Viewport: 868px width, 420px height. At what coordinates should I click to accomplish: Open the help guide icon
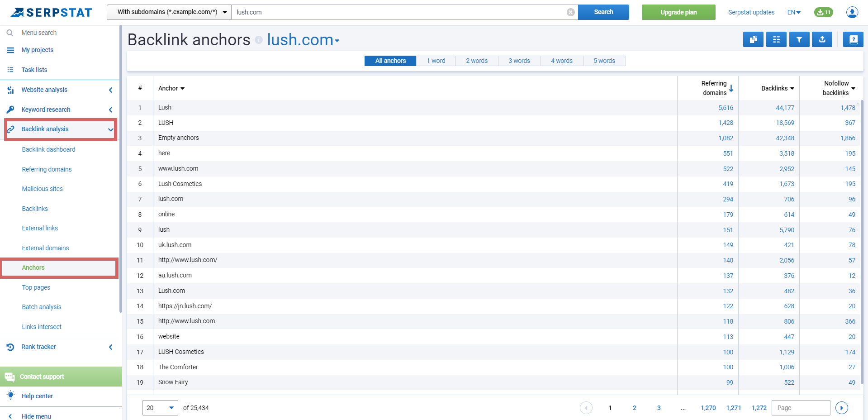pos(853,39)
